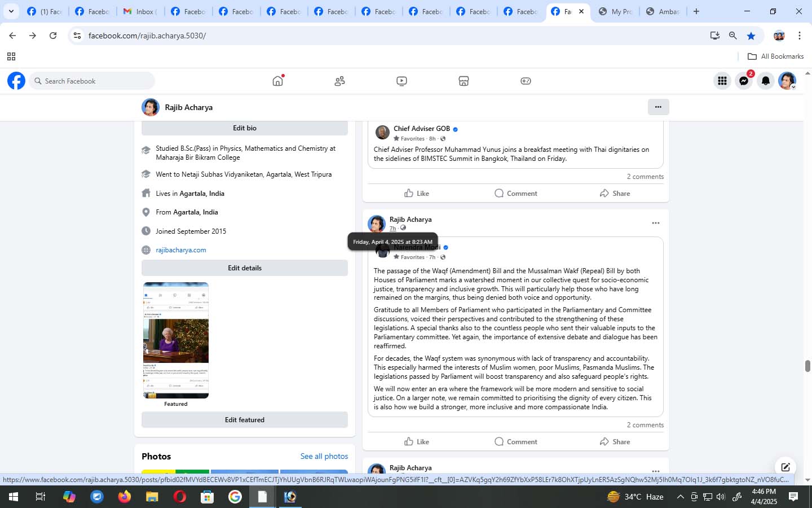Open the volume control in system tray

(721, 497)
